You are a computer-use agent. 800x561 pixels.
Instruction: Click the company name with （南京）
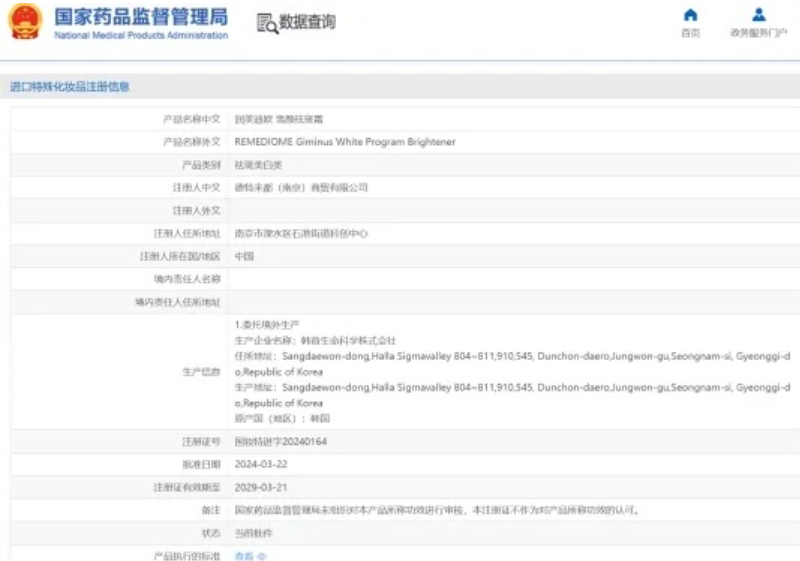(x=301, y=188)
